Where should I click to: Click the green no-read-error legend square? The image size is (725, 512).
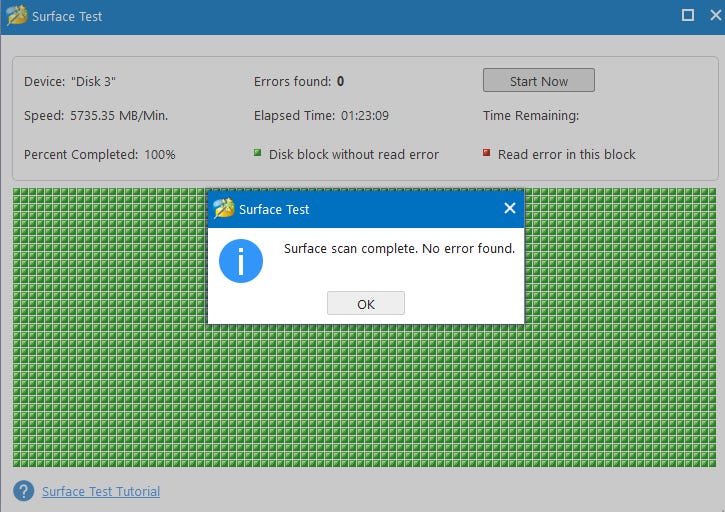point(258,153)
